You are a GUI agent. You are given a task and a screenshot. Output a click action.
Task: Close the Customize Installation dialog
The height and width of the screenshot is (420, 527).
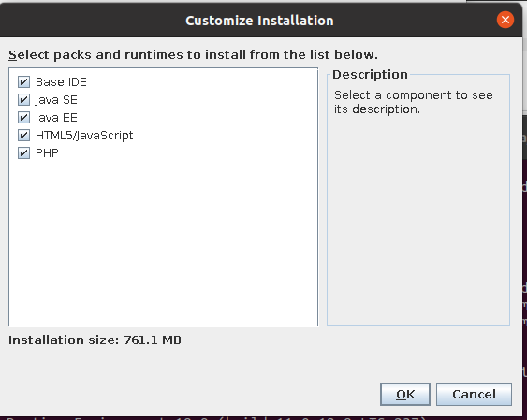pos(505,20)
